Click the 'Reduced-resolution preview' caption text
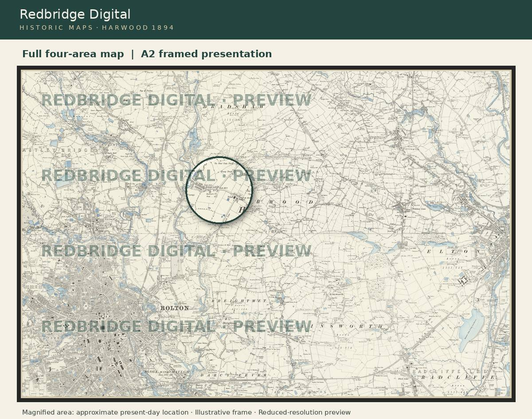This screenshot has width=532, height=419. 305,412
